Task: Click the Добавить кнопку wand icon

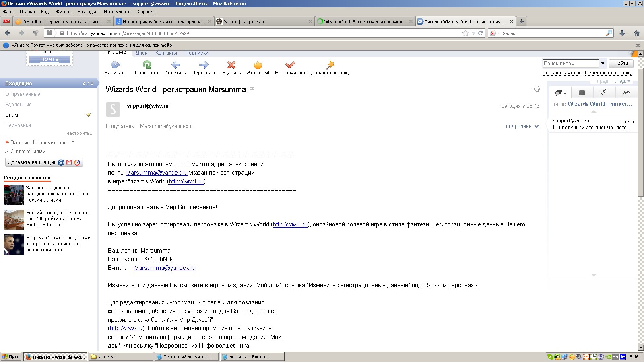Action: (x=330, y=64)
